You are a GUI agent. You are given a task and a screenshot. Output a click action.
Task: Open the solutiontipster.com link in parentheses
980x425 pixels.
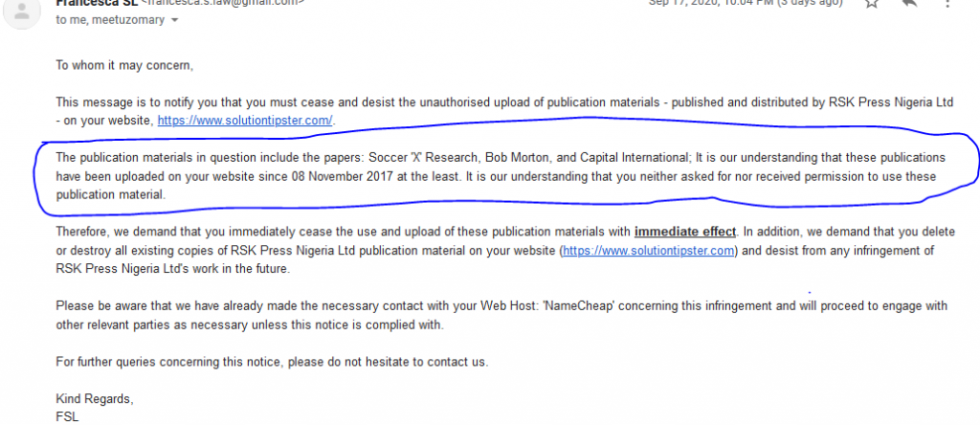pyautogui.click(x=648, y=251)
